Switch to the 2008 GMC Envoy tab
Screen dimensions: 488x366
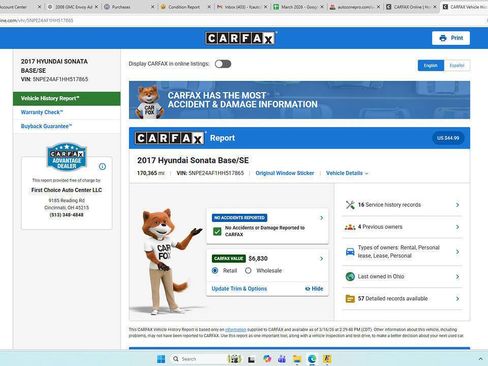click(x=73, y=7)
